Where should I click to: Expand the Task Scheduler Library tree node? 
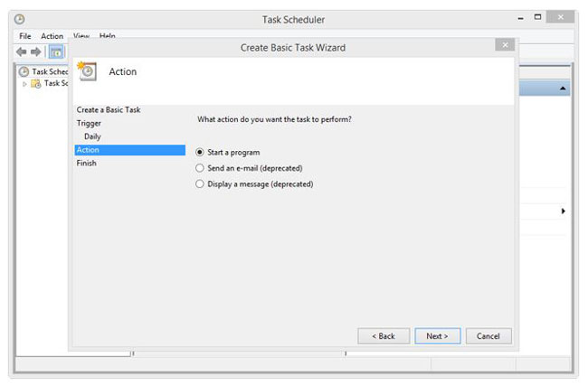25,83
